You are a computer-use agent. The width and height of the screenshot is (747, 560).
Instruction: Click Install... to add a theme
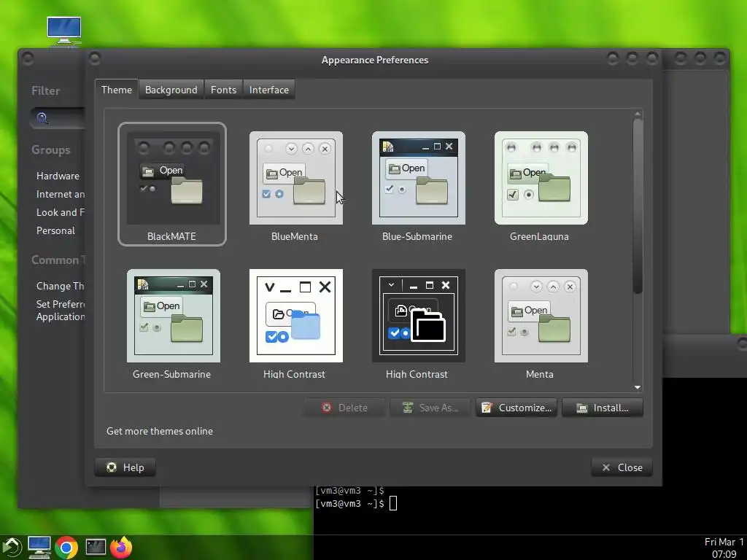[603, 408]
